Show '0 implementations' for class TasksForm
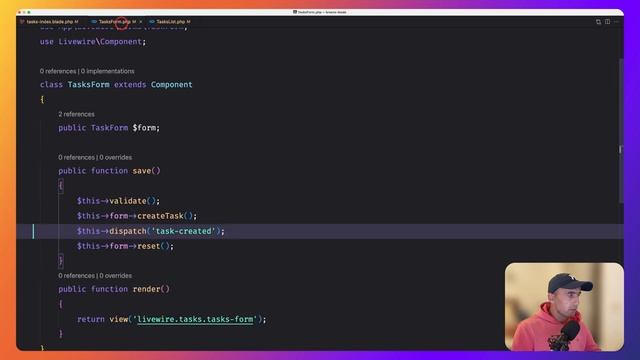 click(x=107, y=71)
